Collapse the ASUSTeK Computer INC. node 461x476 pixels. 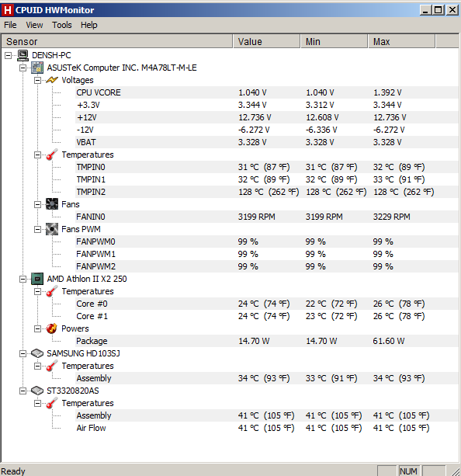pos(23,68)
